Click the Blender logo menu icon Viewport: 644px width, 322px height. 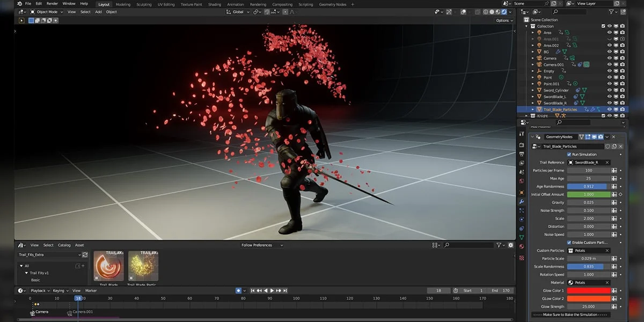click(19, 4)
